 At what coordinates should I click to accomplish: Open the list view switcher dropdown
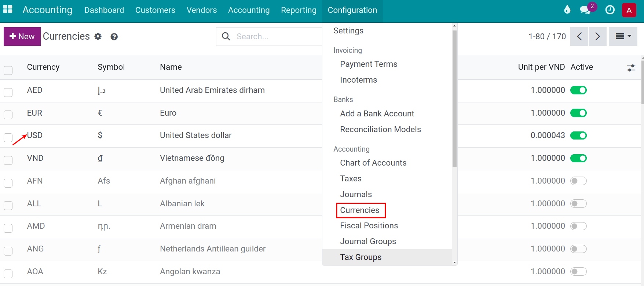coord(623,36)
